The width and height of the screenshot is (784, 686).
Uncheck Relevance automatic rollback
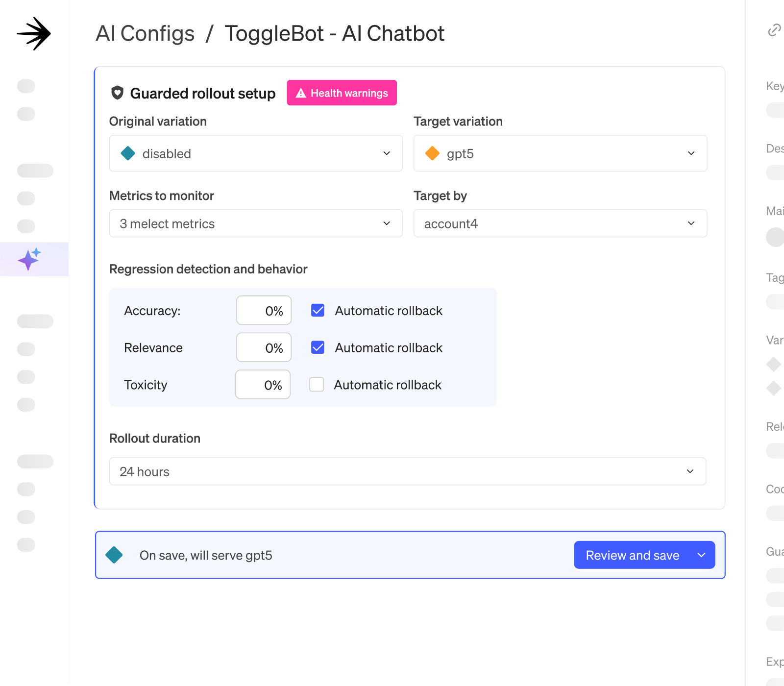(318, 347)
